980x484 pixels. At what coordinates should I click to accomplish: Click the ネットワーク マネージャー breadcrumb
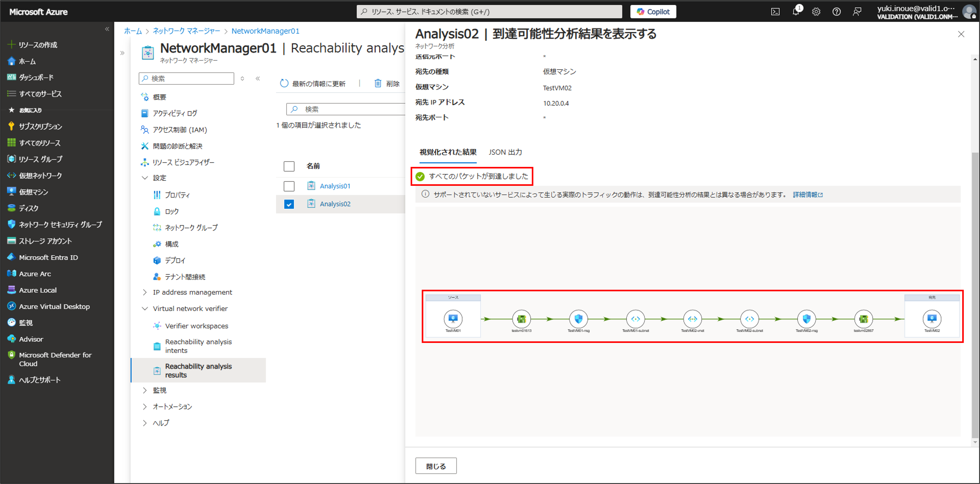(x=186, y=31)
